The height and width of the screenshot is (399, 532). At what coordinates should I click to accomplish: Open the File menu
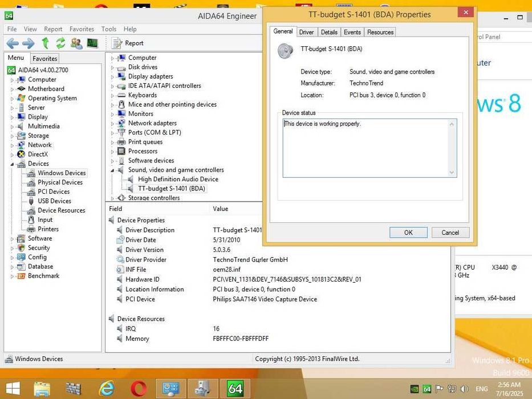point(12,29)
